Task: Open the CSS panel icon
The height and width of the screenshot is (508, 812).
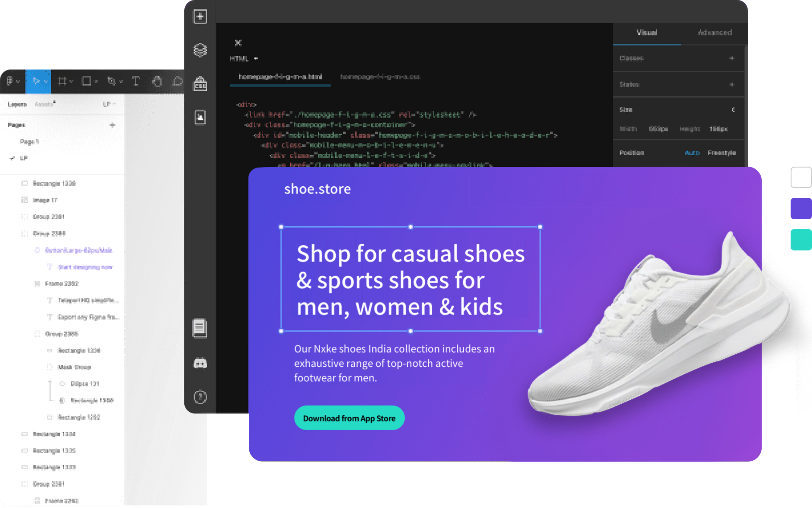Action: (200, 84)
